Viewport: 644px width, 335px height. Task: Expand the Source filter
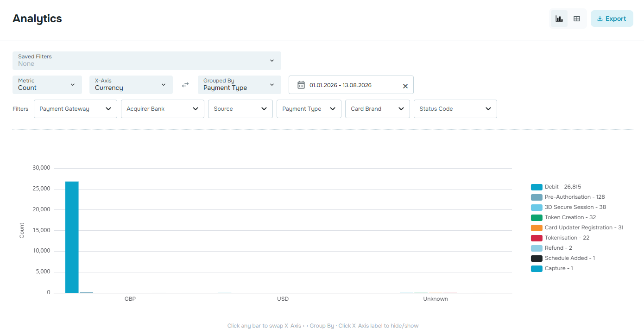click(240, 109)
